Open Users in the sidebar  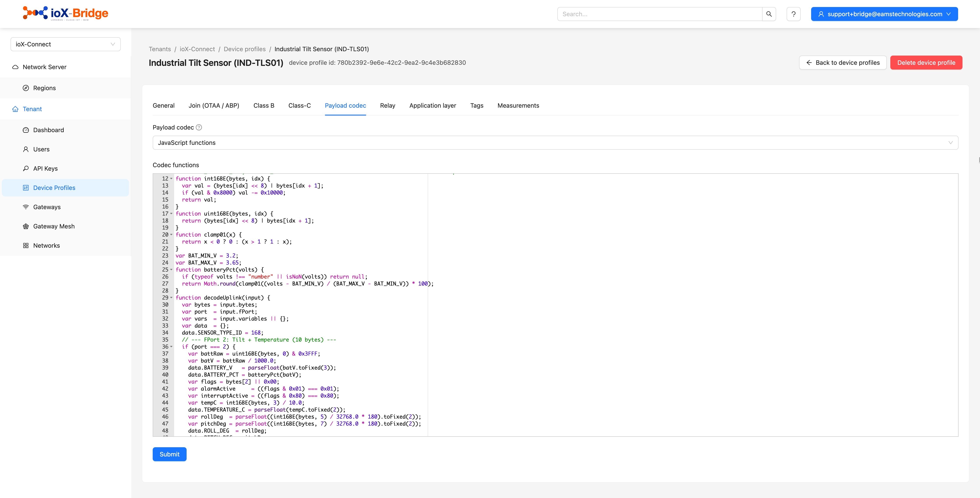[65, 149]
